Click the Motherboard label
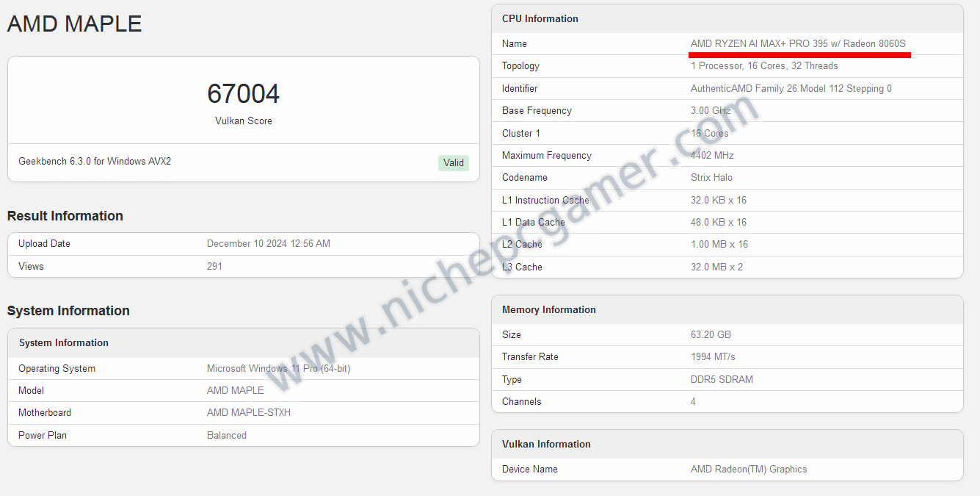Screen dimensions: 980x496 [45, 413]
